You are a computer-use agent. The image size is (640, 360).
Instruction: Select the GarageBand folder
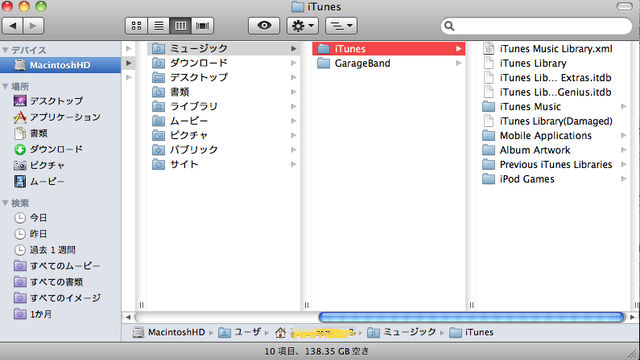click(388, 63)
